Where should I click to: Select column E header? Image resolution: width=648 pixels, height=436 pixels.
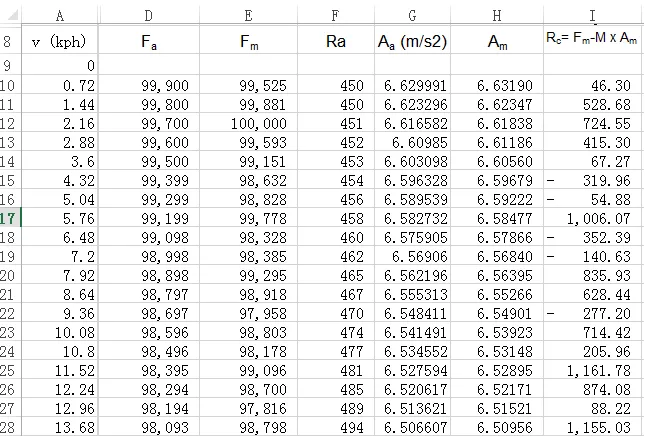[248, 16]
